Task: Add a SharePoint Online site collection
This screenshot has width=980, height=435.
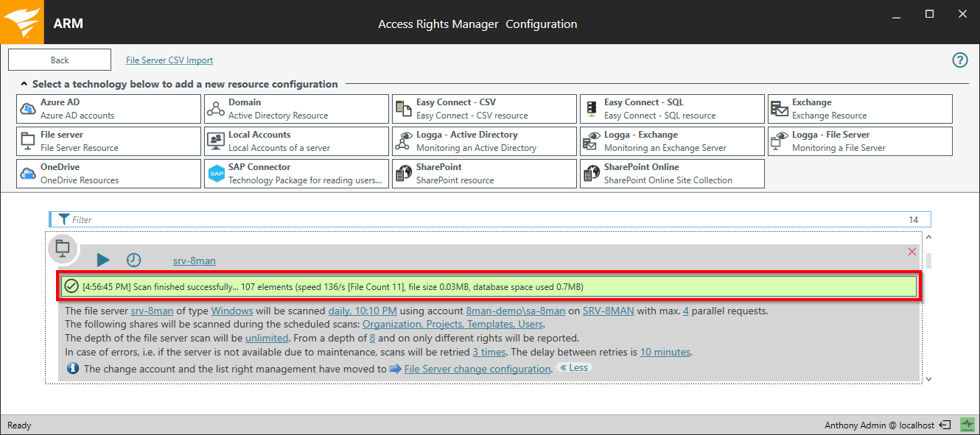Action: click(x=672, y=174)
